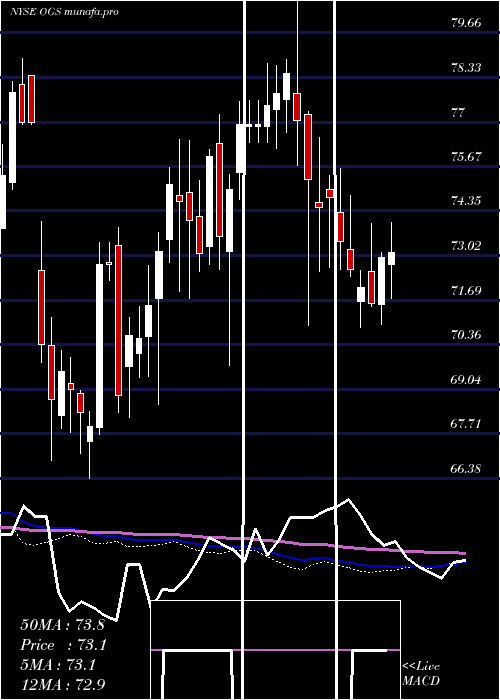500x700 pixels.
Task: Click the Price : 73.1 readout
Action: pos(64,645)
